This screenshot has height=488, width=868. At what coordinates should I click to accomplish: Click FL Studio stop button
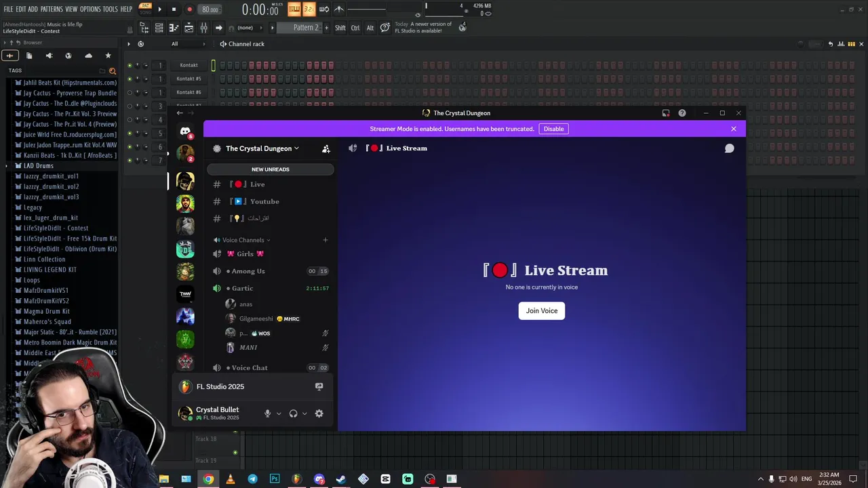(174, 9)
